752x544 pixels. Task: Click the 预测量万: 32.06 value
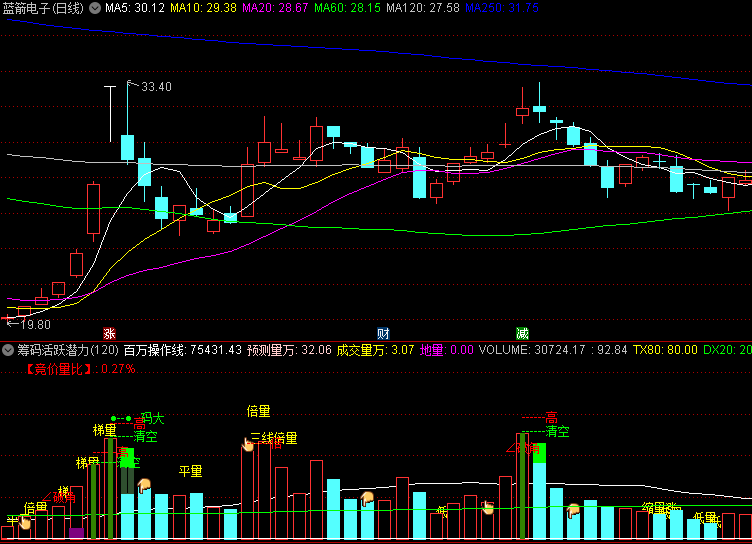[x=289, y=350]
